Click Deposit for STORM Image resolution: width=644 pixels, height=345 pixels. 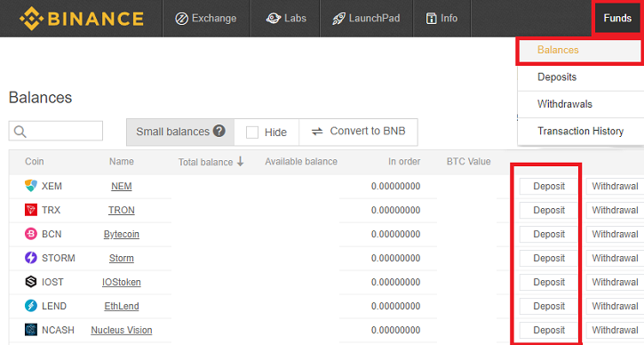coord(549,258)
